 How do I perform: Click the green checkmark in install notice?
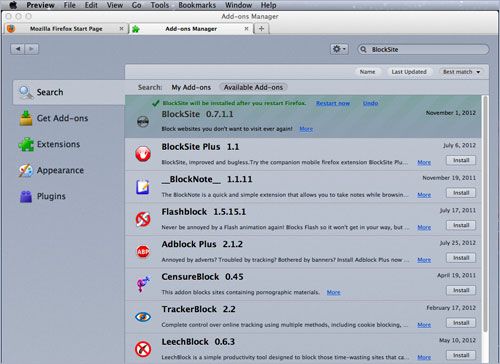155,103
